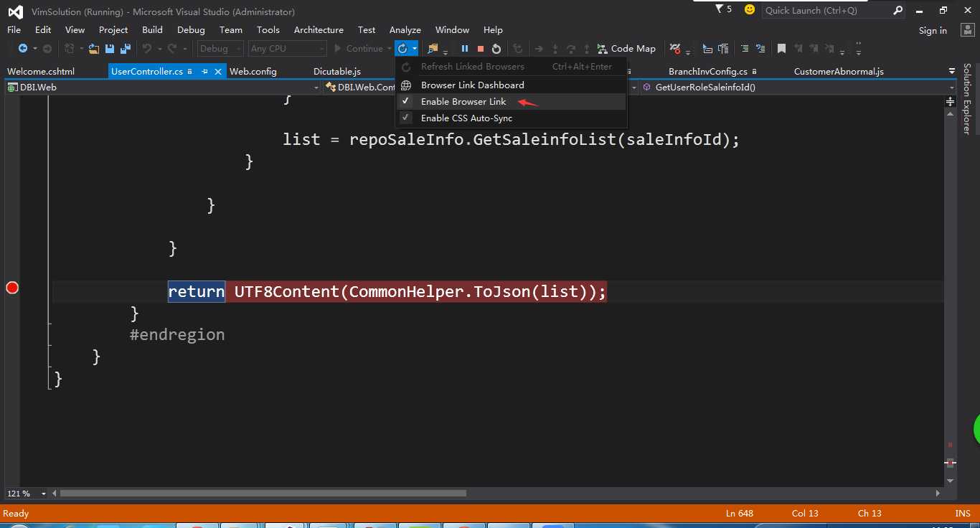Select Browser Link Dashboard menu entry

pyautogui.click(x=511, y=85)
